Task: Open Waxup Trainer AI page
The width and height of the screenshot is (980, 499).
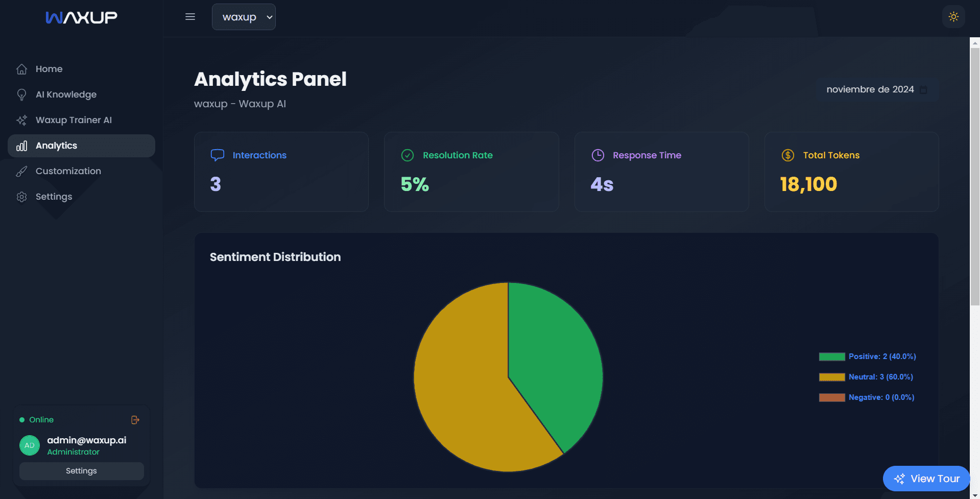Action: pyautogui.click(x=74, y=120)
